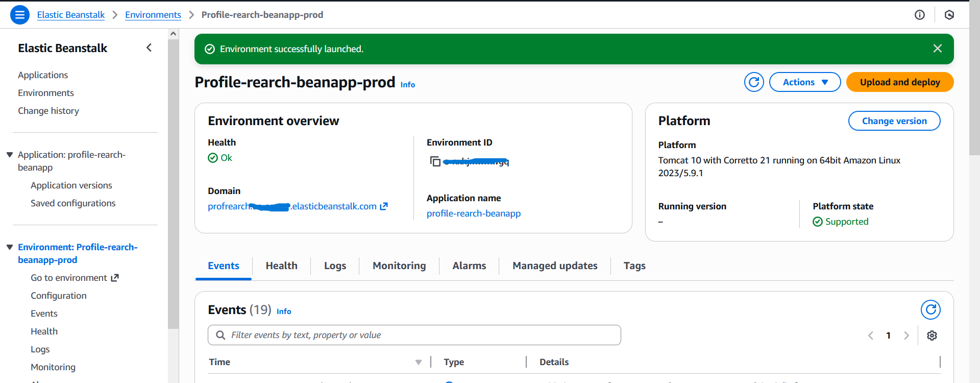This screenshot has height=383, width=980.
Task: Click the Details column header
Action: pyautogui.click(x=554, y=362)
